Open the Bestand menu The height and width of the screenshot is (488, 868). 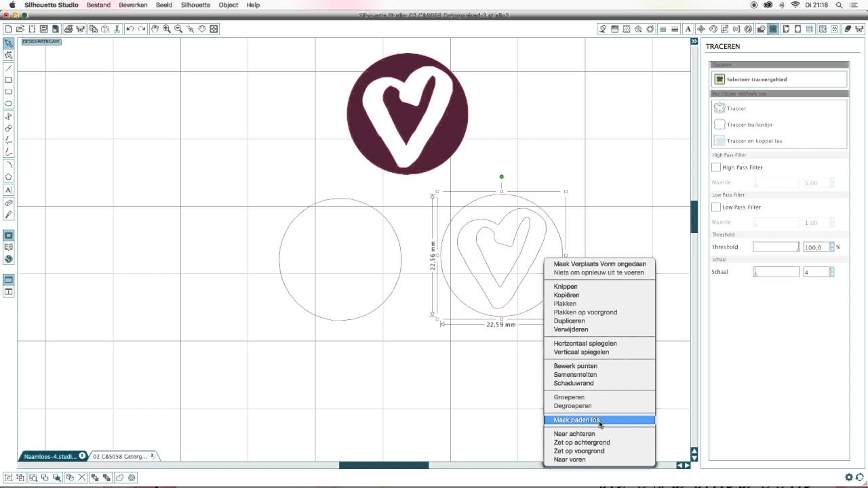coord(99,5)
